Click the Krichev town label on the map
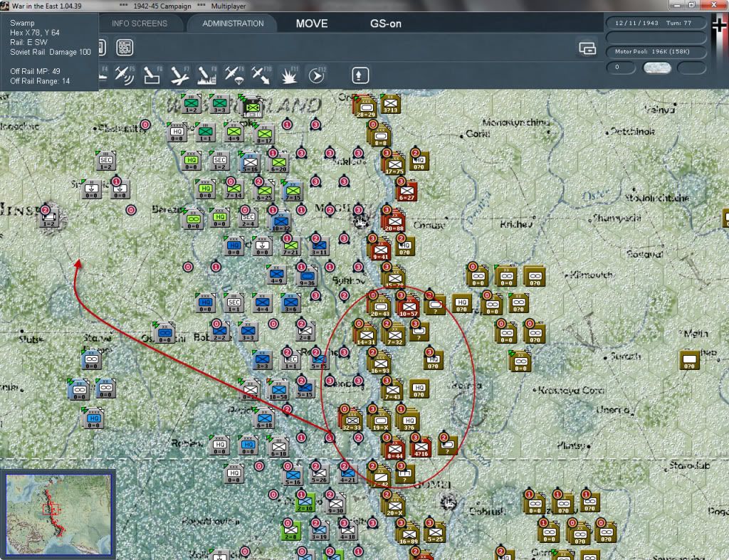729x560 pixels. point(516,224)
